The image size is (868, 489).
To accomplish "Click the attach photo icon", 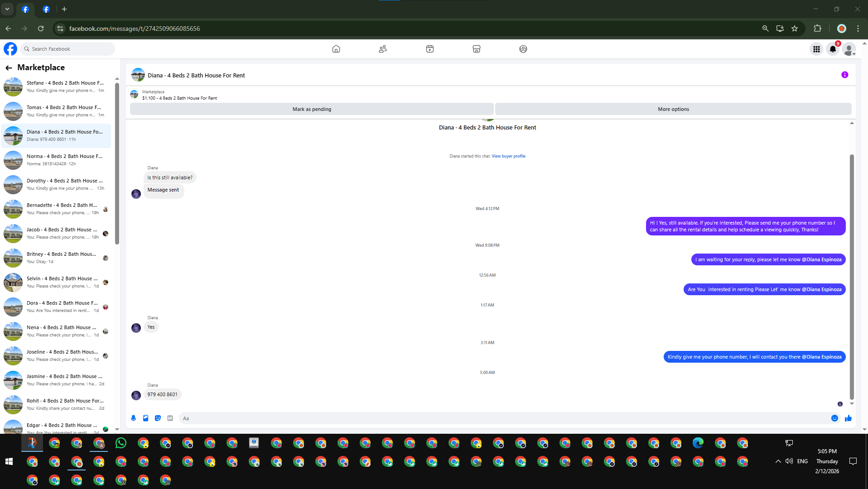I will click(x=145, y=418).
